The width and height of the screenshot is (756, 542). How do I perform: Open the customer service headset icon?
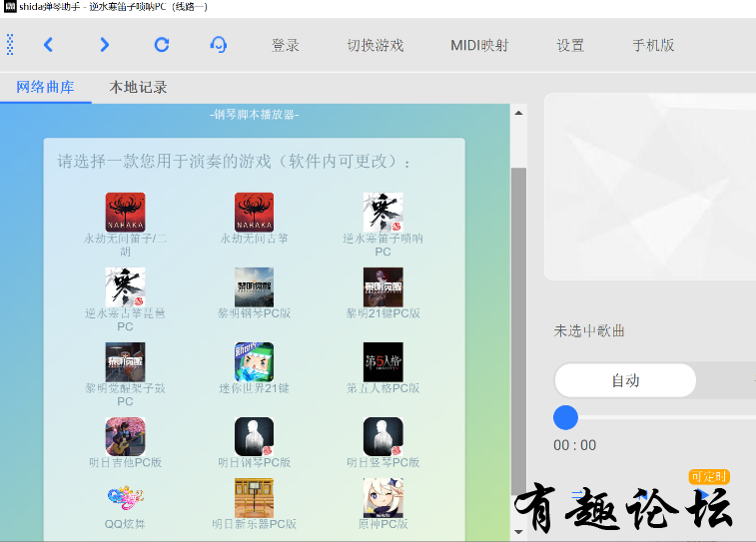coord(219,45)
